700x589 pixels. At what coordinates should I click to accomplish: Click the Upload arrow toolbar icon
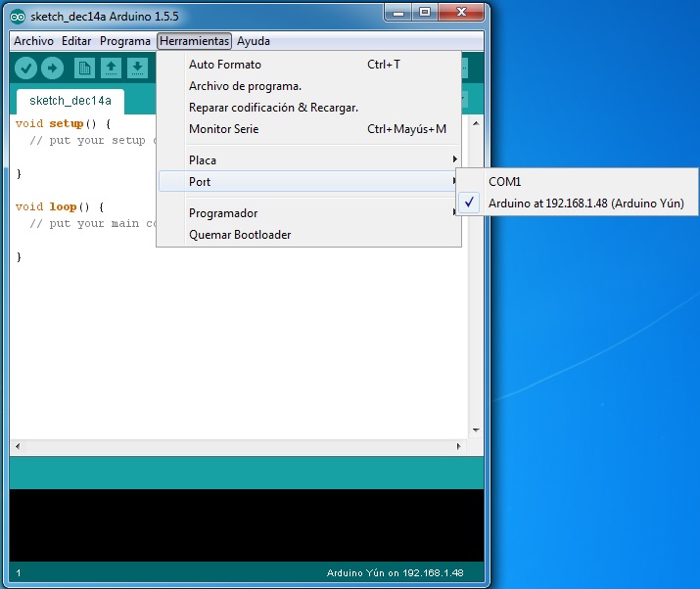53,68
